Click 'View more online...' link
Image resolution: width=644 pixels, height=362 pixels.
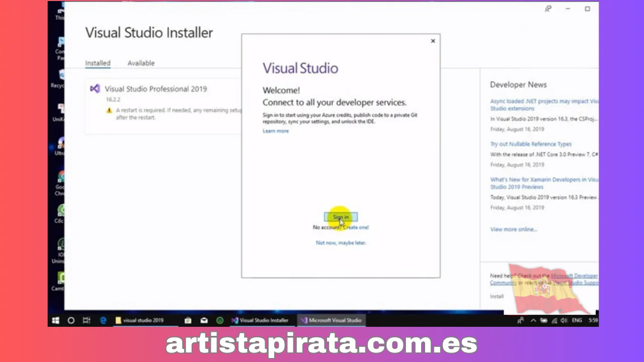(x=514, y=229)
